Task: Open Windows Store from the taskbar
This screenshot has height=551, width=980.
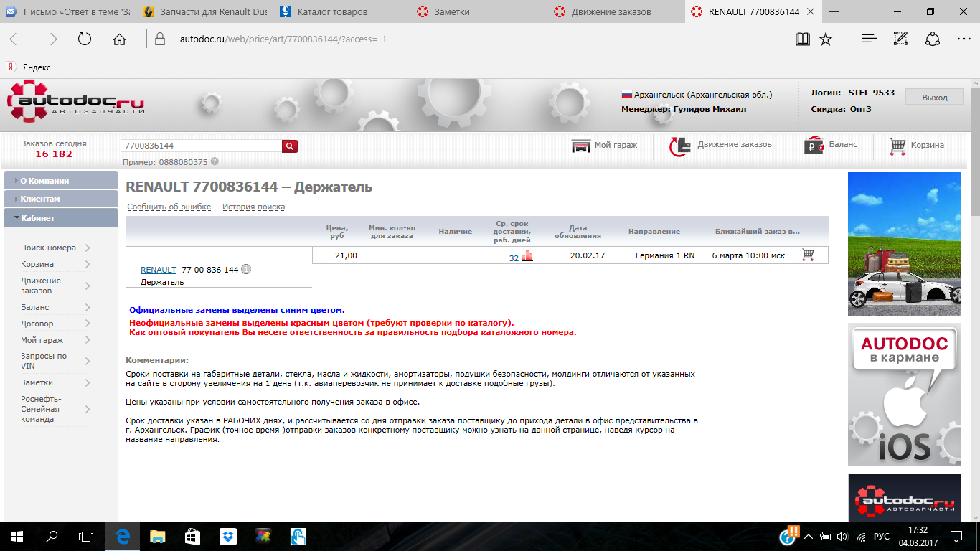Action: [x=192, y=536]
